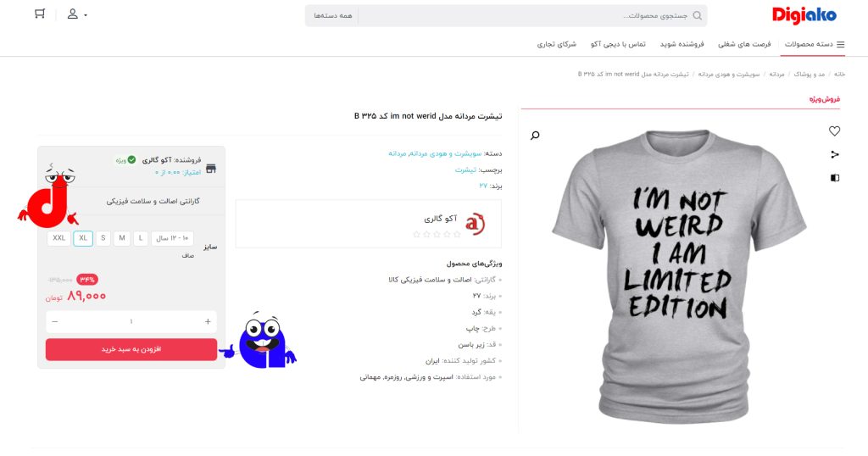
Task: Click the Digiako logo
Action: 804,15
